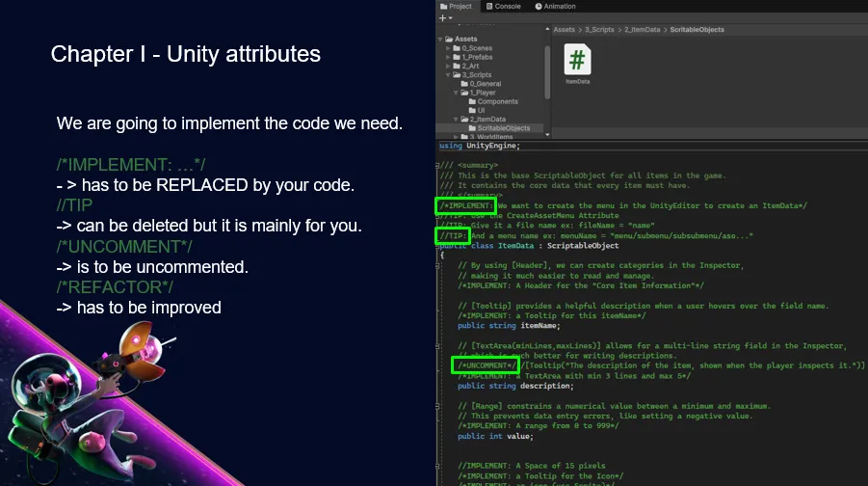Image resolution: width=868 pixels, height=486 pixels.
Task: Collapse the 1_Player folder arrow
Action: pos(456,93)
